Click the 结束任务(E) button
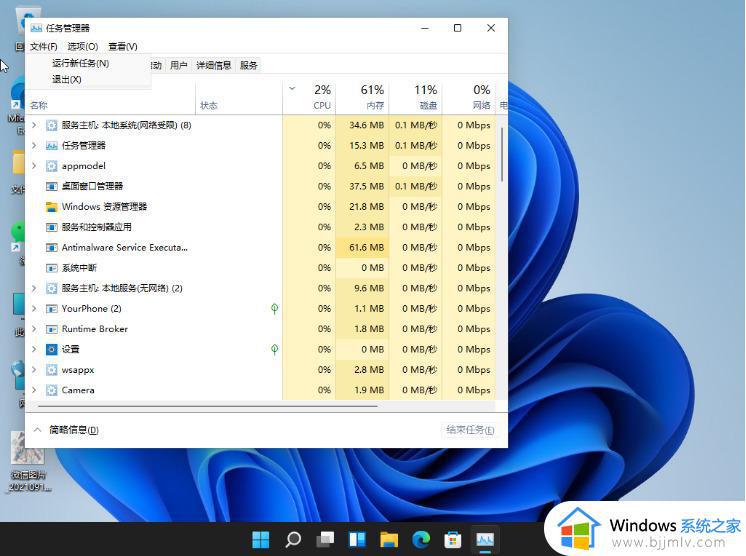This screenshot has height=556, width=746. click(470, 430)
